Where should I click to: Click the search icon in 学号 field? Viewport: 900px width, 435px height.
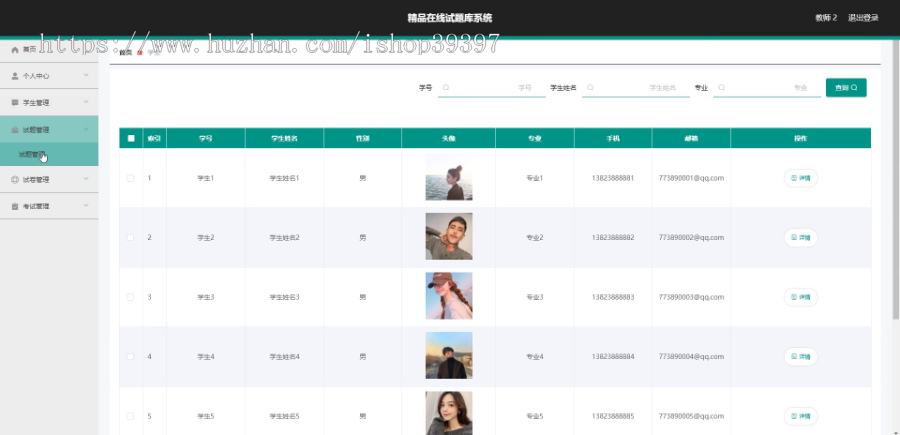pos(446,88)
